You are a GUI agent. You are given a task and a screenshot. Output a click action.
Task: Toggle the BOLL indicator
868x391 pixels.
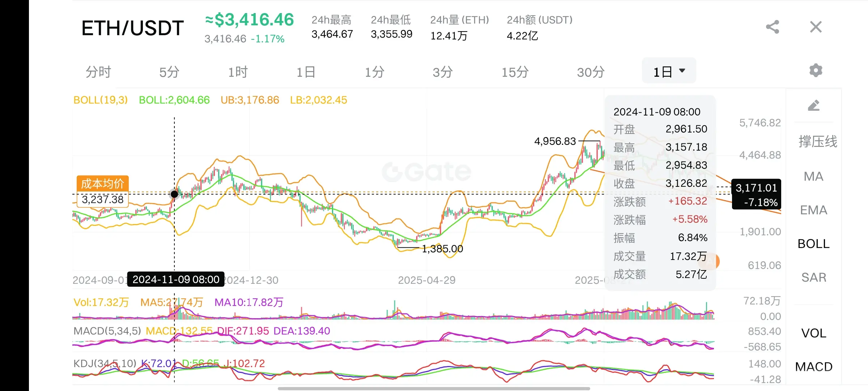point(814,244)
